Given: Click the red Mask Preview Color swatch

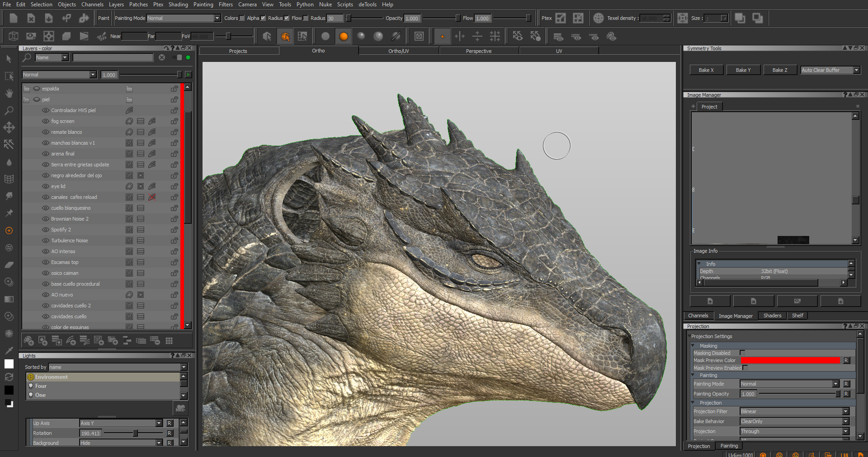Looking at the screenshot, I should [790, 360].
